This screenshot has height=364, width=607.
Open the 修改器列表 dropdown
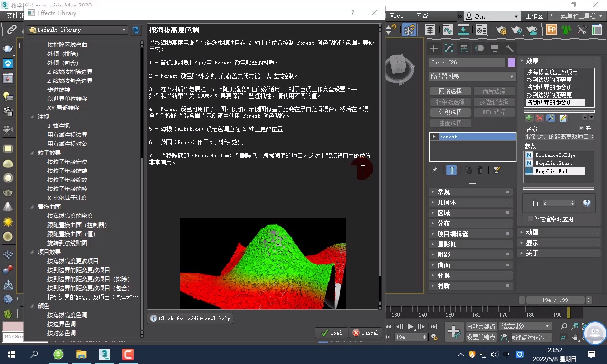tap(472, 76)
